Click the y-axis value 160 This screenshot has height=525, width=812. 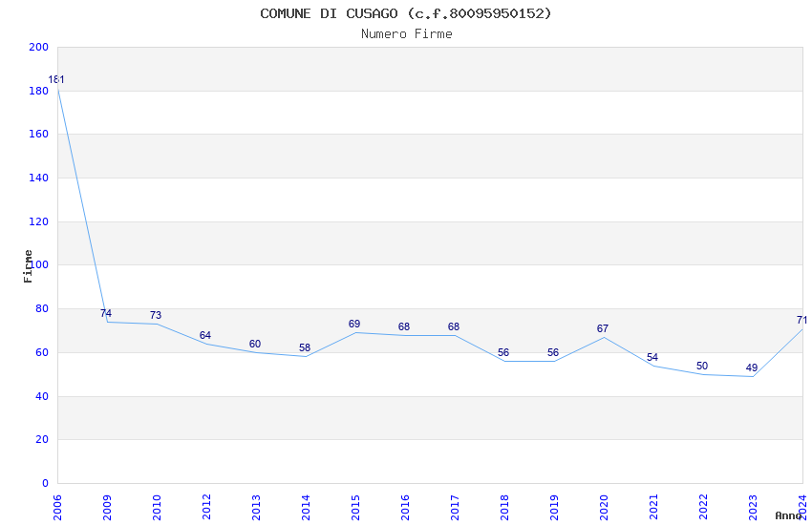(x=38, y=134)
